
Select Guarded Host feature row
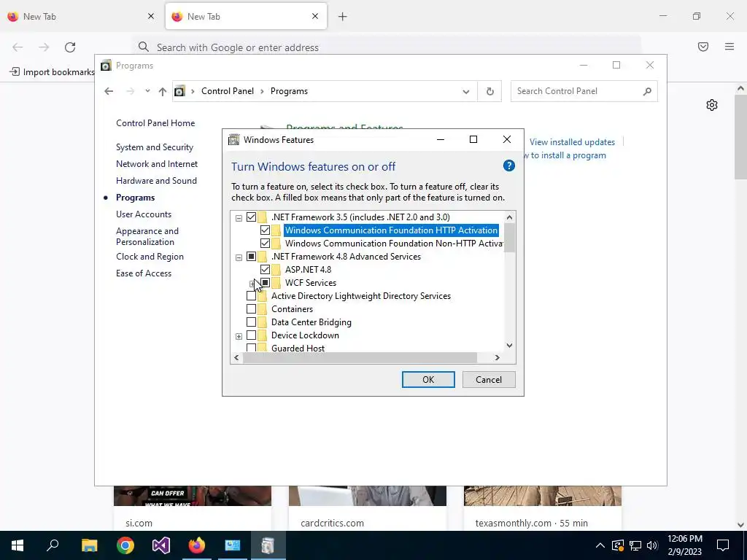pyautogui.click(x=298, y=348)
